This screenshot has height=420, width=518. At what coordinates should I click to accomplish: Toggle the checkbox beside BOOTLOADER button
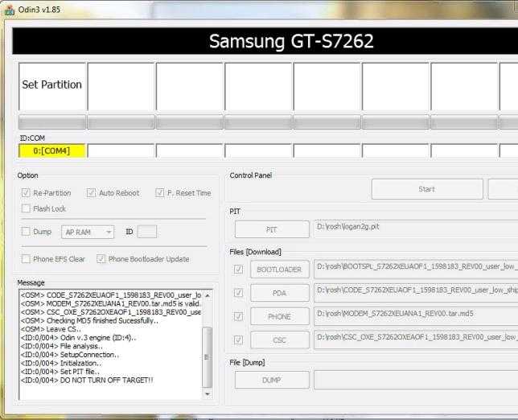coord(238,270)
